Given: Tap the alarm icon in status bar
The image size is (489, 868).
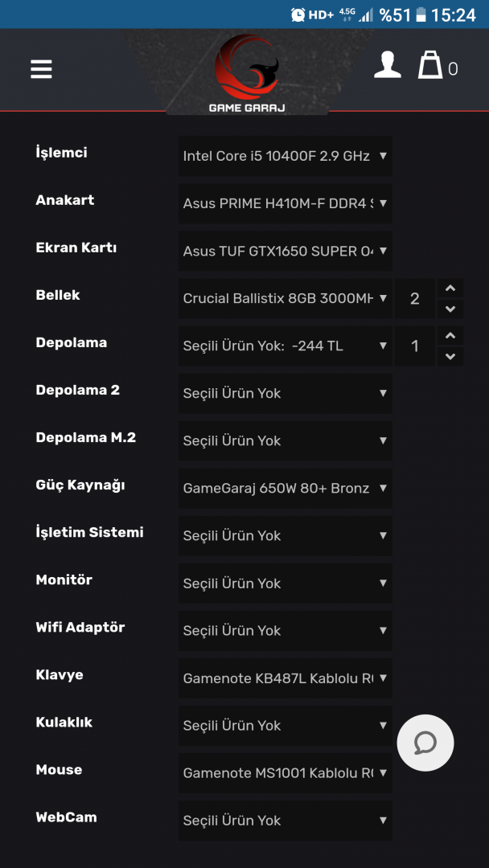Looking at the screenshot, I should (x=298, y=14).
